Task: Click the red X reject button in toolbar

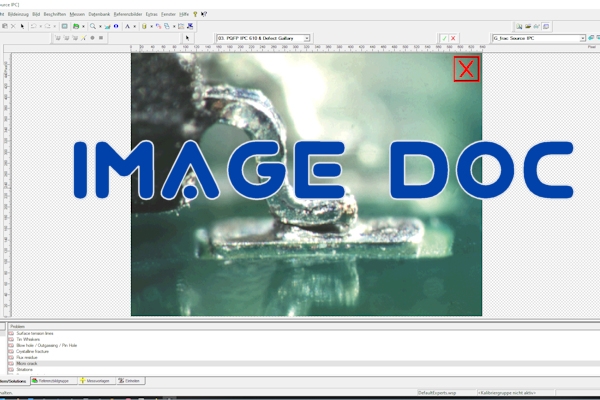Action: pos(453,38)
